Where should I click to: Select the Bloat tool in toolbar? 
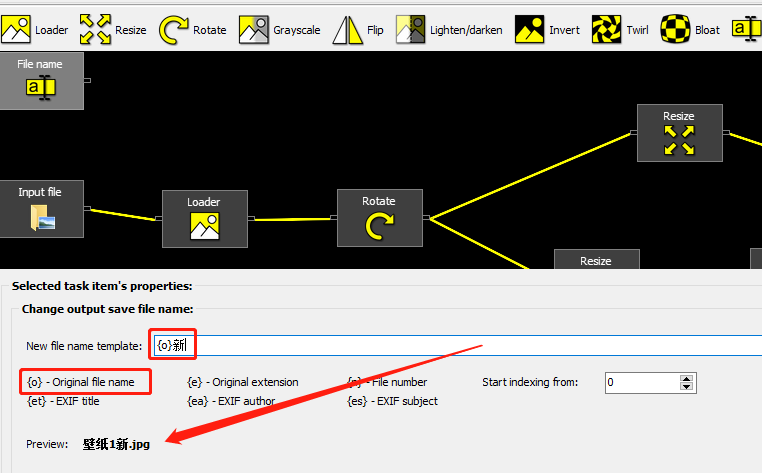(x=690, y=30)
